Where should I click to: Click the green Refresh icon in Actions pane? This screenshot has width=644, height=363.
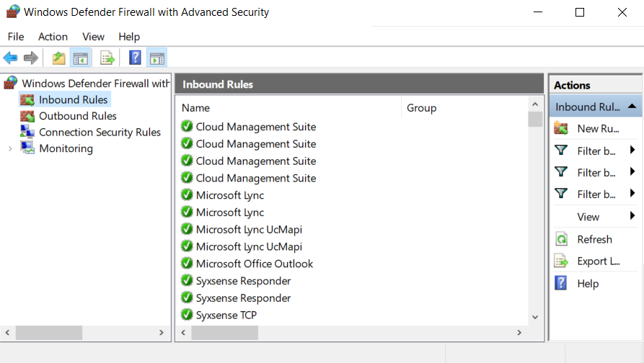[x=561, y=239]
